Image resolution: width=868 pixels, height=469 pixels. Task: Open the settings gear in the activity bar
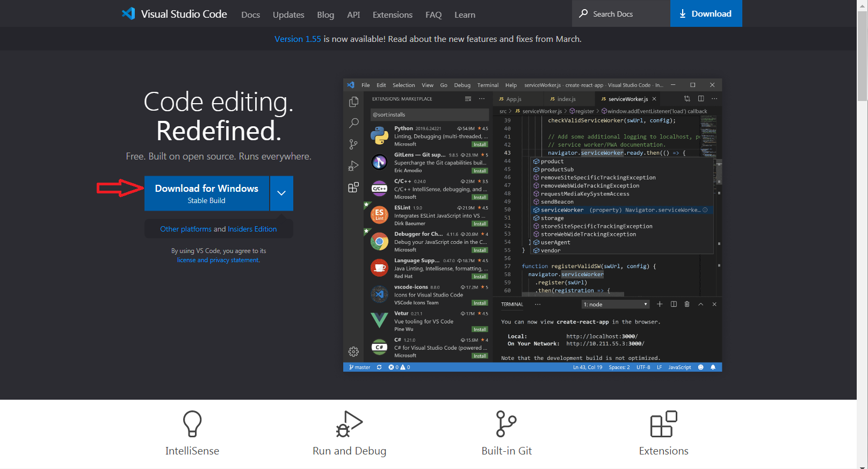point(353,352)
